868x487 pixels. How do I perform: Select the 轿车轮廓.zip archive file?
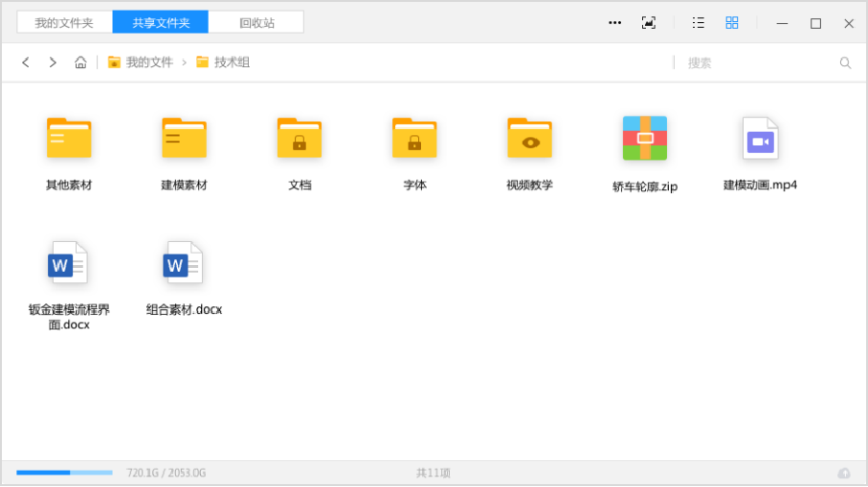(644, 139)
